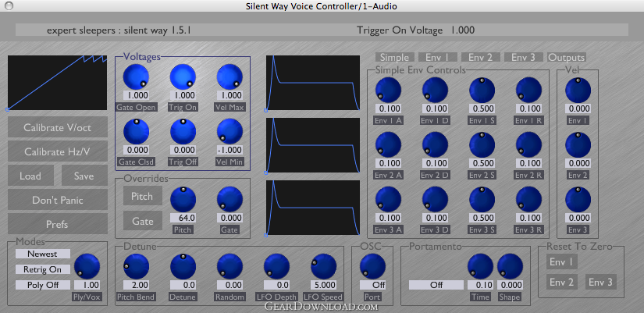644x313 pixels.
Task: Click the Pitch Bend value field 2.00
Action: 136,285
